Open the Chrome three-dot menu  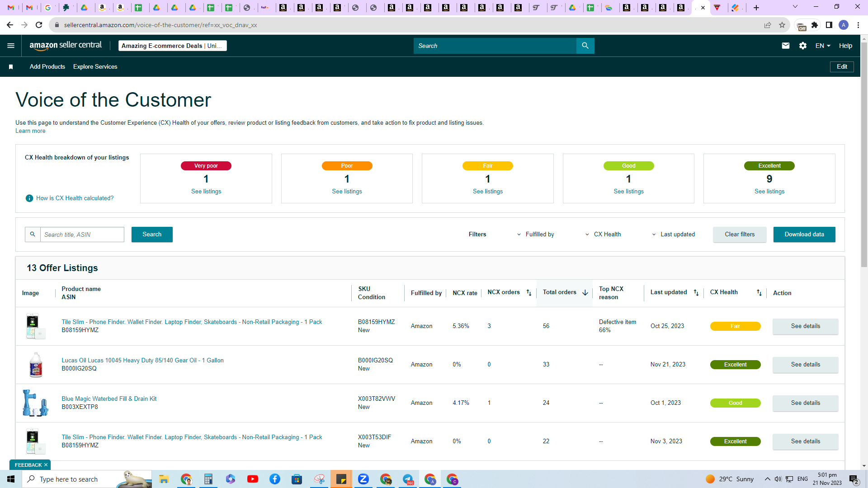point(858,25)
